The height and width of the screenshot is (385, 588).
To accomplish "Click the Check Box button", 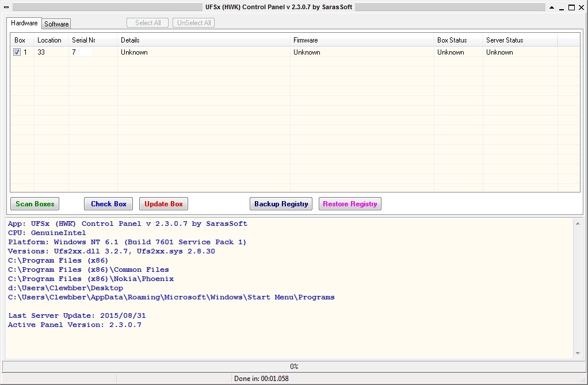I will pyautogui.click(x=108, y=204).
